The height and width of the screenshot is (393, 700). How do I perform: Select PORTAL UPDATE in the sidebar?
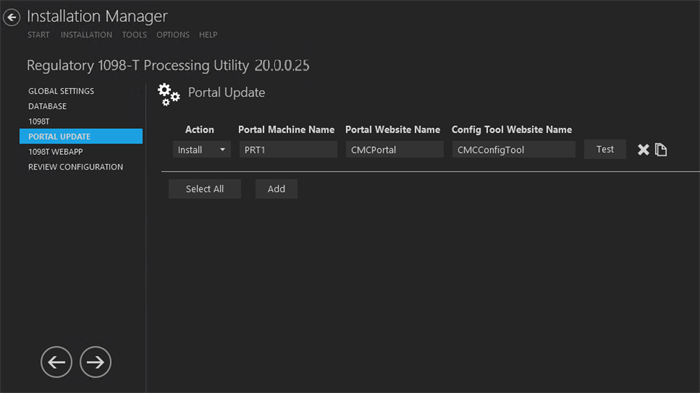(x=81, y=136)
